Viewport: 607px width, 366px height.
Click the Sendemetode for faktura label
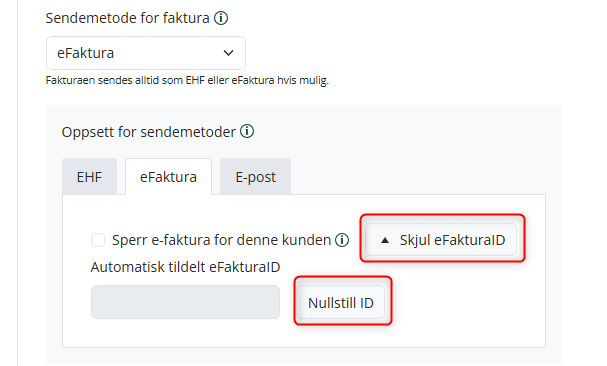[x=127, y=18]
